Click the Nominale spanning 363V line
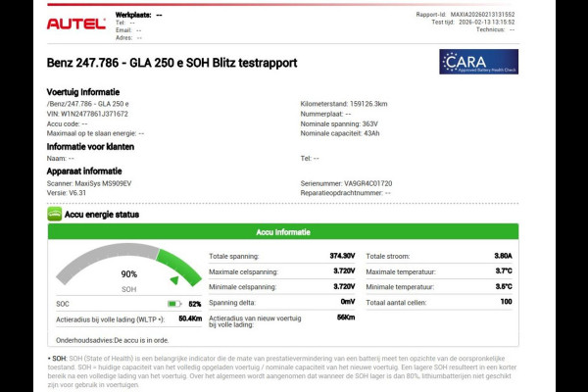The width and height of the screenshot is (588, 392). [339, 123]
